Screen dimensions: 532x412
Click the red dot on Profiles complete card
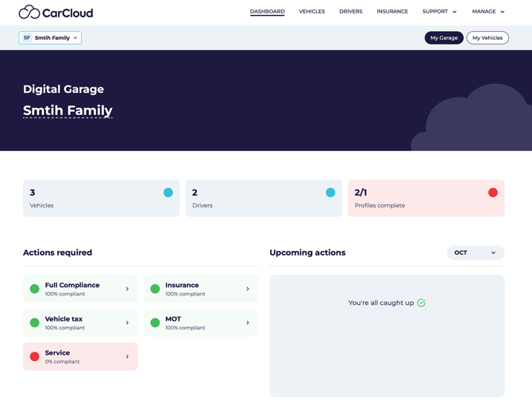coord(492,192)
